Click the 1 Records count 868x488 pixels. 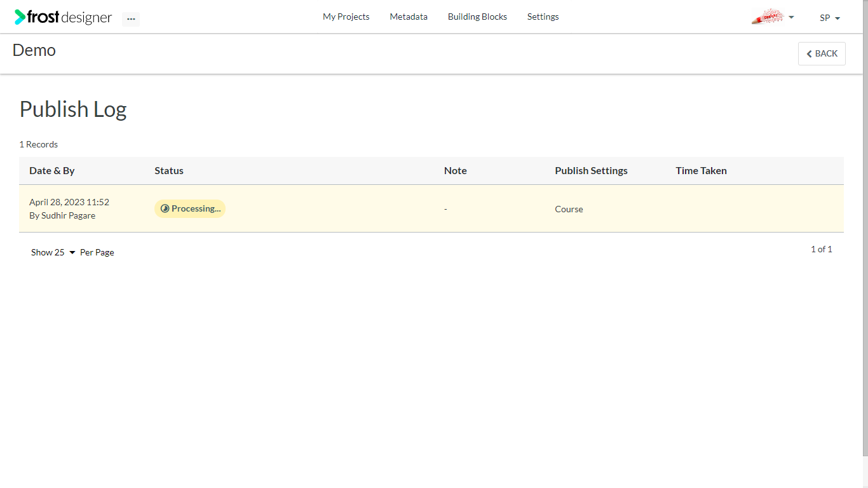[39, 144]
